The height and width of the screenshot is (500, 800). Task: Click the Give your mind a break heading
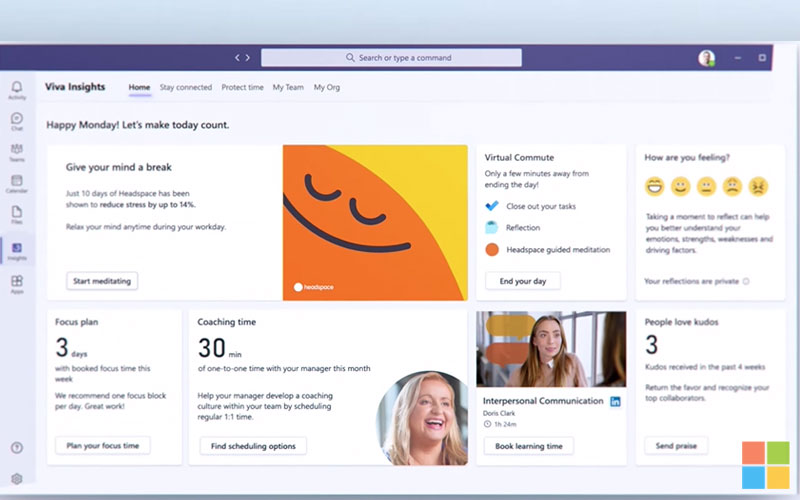[118, 167]
